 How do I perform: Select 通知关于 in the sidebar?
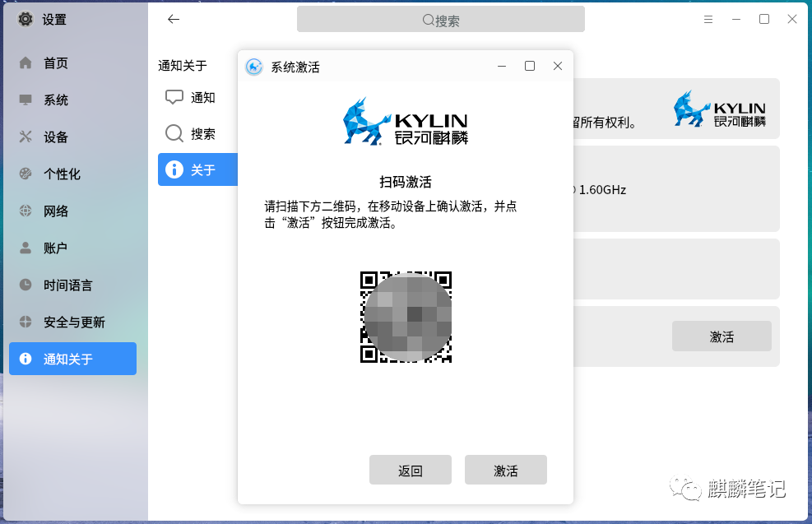tap(72, 359)
